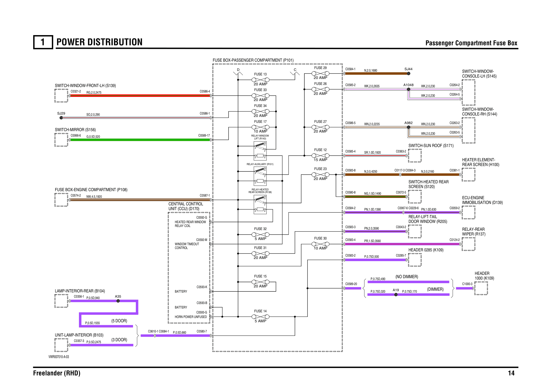This screenshot has width=554, height=392.
Task: Click the Passenger Compartment Fuse Box title
Action: click(x=471, y=43)
